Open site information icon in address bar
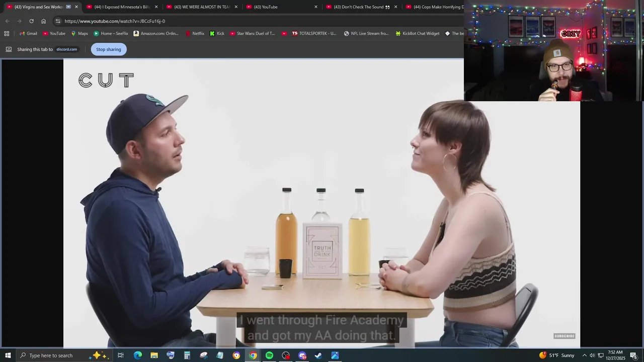644x362 pixels. pos(58,21)
